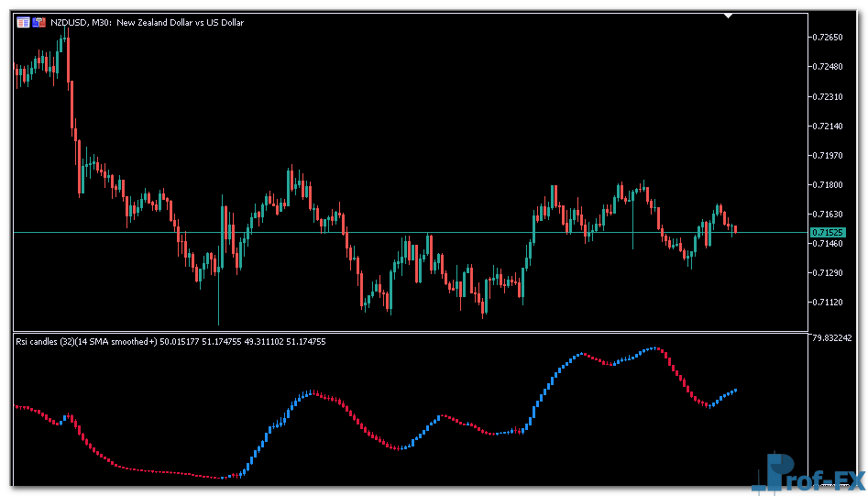Click the divider between chart and indicator
868x496 pixels.
tap(411, 332)
